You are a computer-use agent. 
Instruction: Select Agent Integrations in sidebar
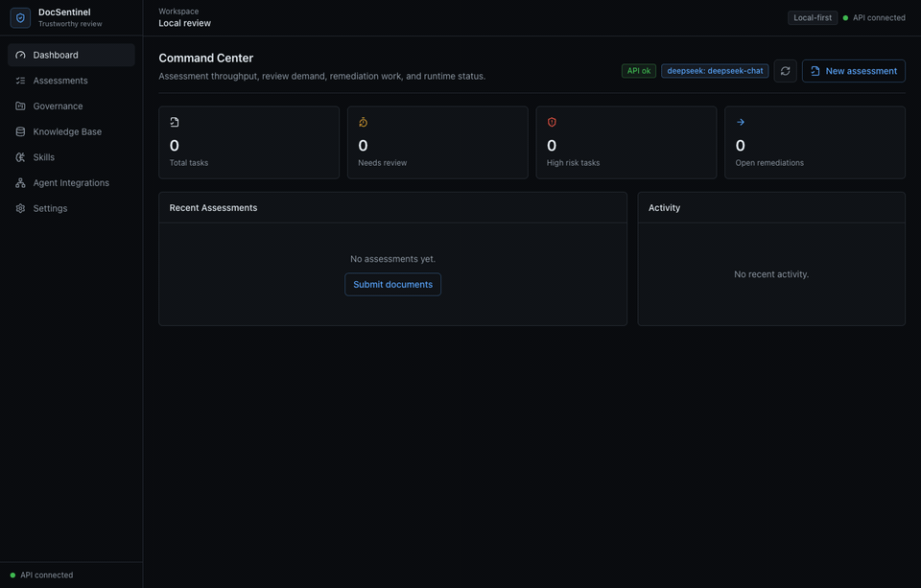click(71, 182)
